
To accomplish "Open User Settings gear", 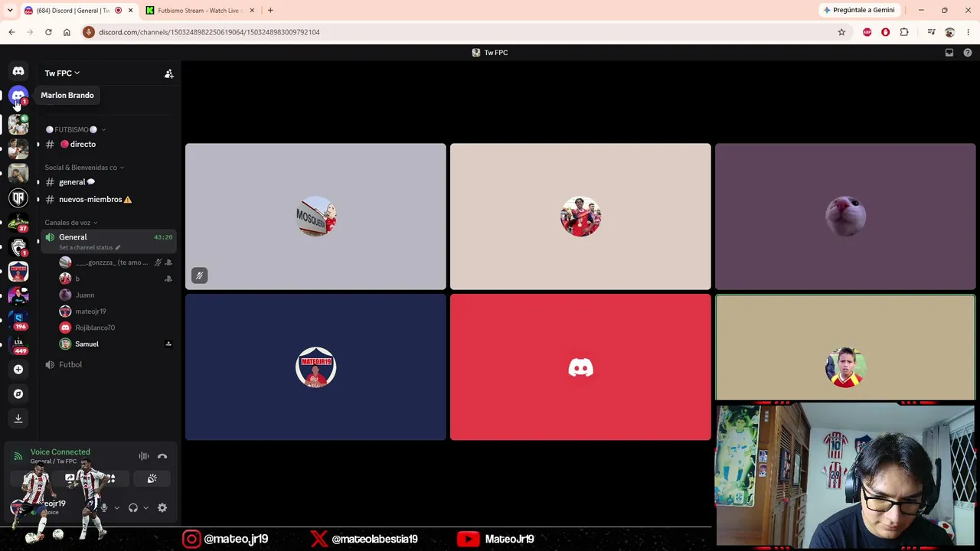I will coord(162,507).
